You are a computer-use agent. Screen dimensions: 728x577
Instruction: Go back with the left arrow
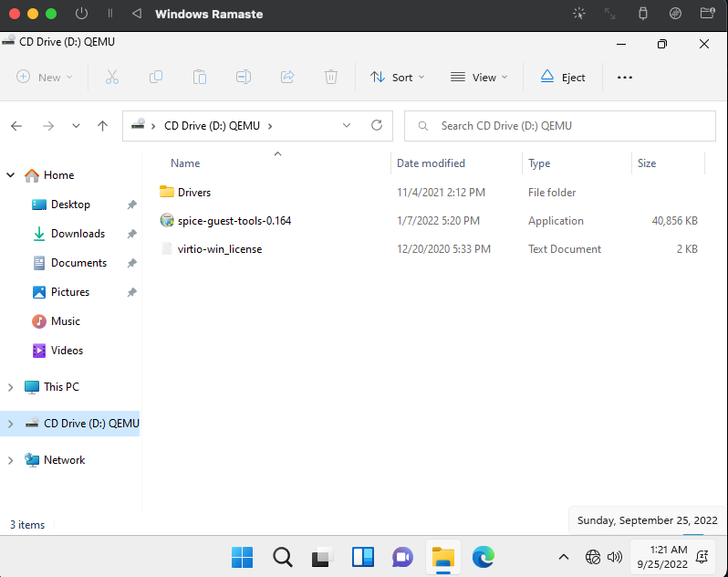[16, 126]
